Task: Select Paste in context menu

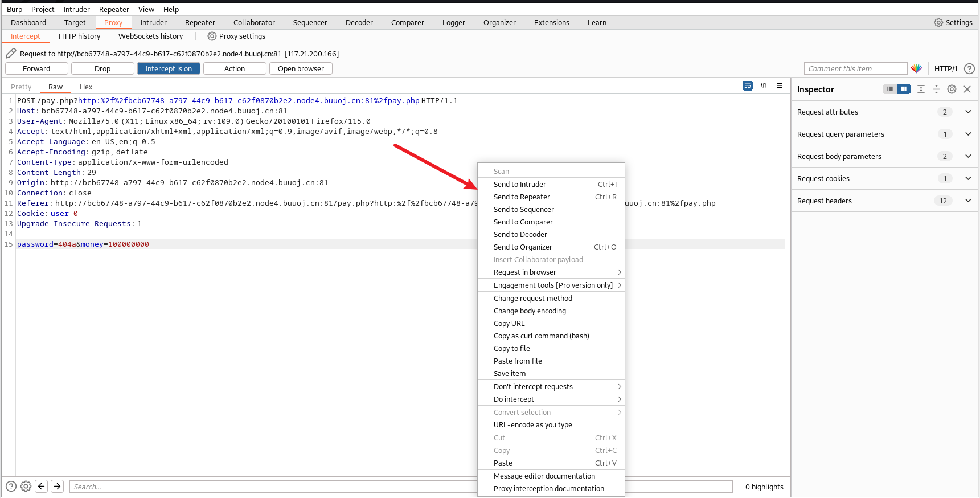Action: [551, 463]
